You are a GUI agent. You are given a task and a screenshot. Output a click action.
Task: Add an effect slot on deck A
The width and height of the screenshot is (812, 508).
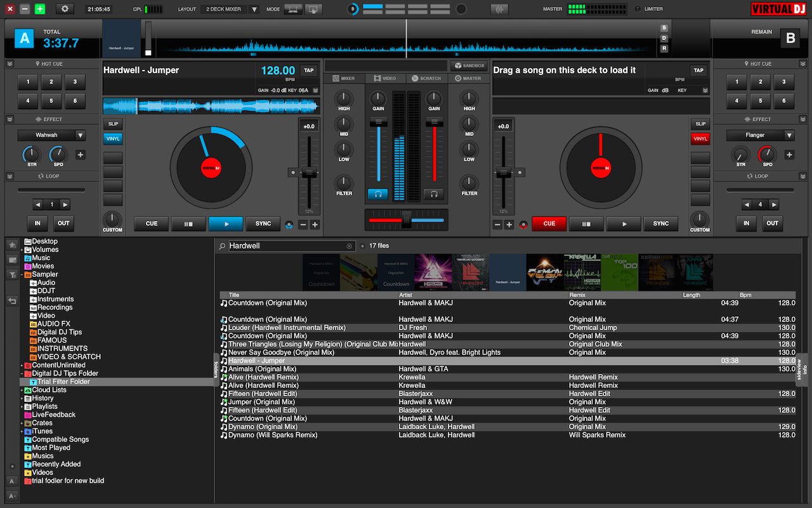81,154
